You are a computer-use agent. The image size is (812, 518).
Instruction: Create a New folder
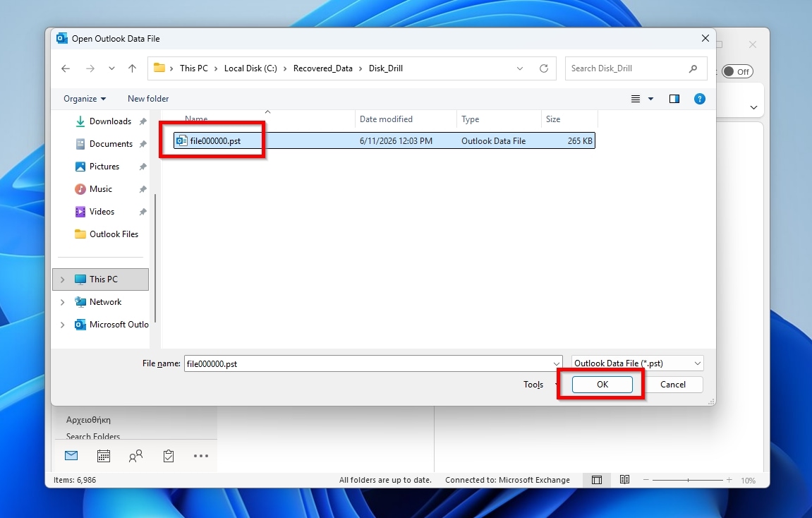coord(148,98)
